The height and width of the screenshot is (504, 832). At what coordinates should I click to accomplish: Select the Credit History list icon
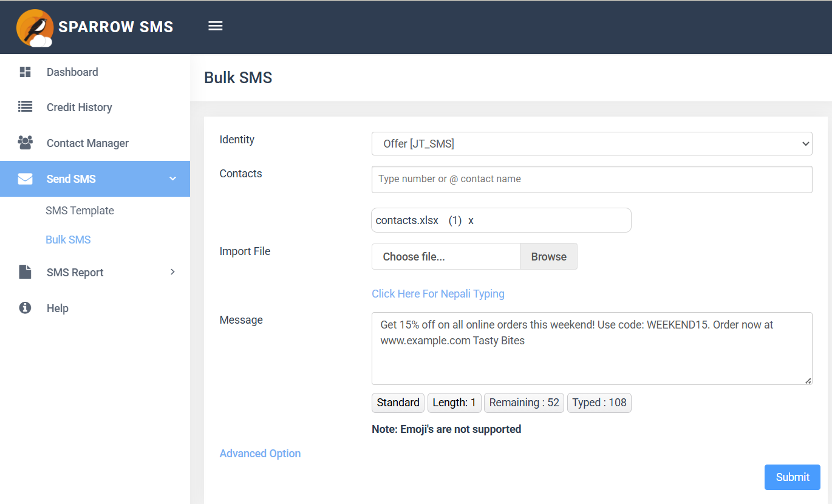(25, 107)
